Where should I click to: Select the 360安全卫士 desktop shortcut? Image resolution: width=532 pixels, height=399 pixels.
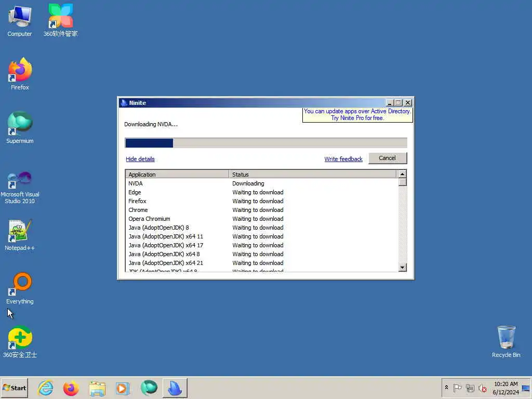(20, 342)
